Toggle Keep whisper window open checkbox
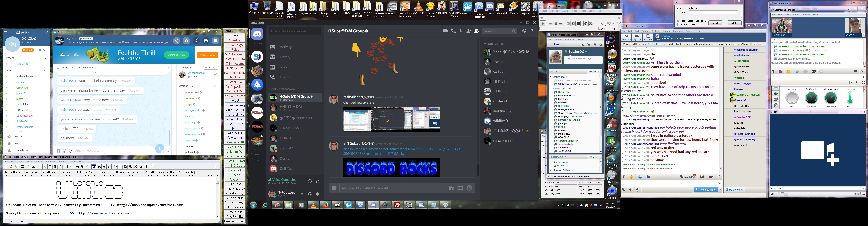Screen dimensions: 868x226 point(678,21)
